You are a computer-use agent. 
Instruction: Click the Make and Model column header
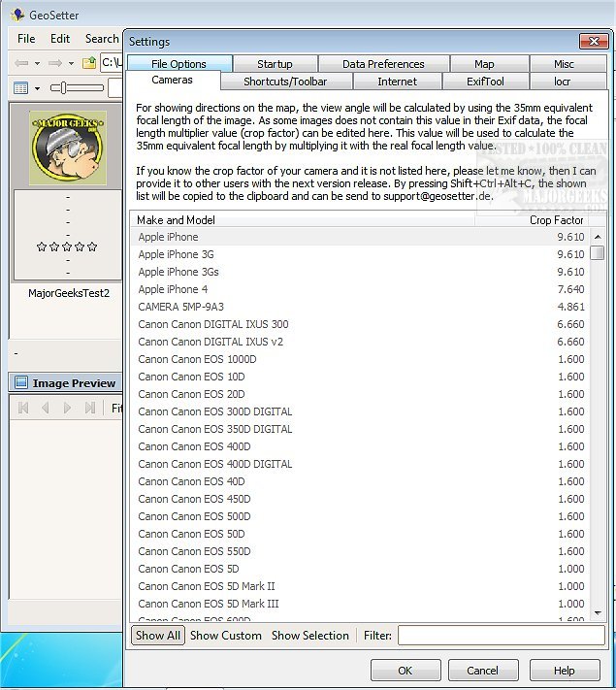(x=303, y=220)
